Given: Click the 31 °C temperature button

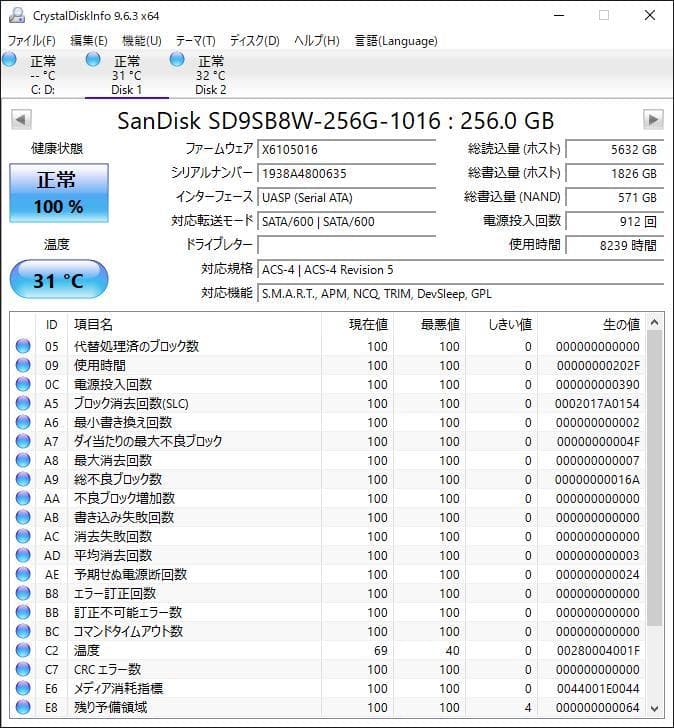Looking at the screenshot, I should (x=59, y=280).
